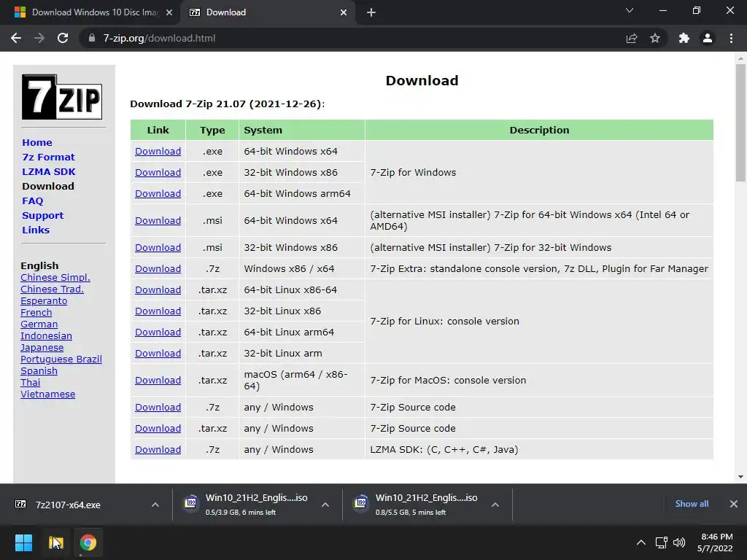Screen dimensions: 747x560
Task: Download .msi for 32-bit Windows x86
Action: [158, 248]
